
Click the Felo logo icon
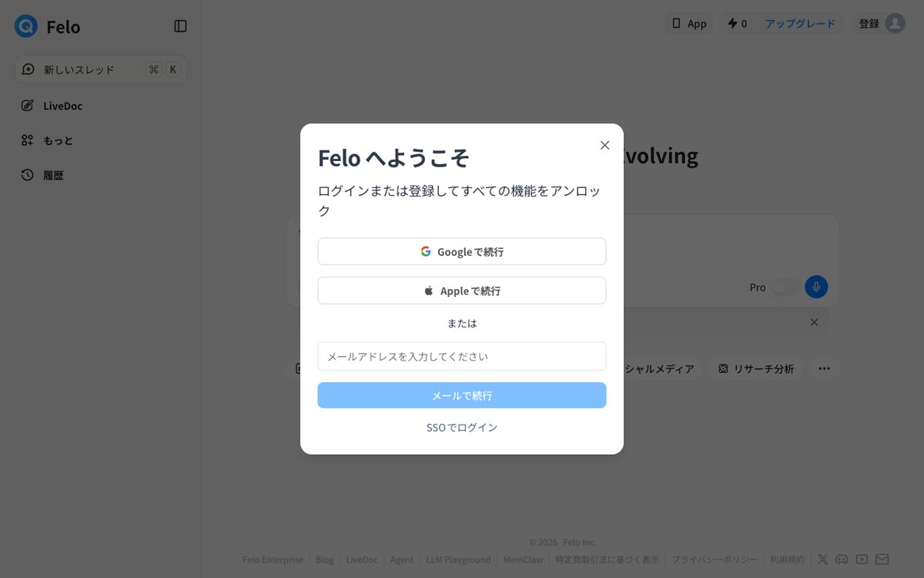tap(26, 26)
